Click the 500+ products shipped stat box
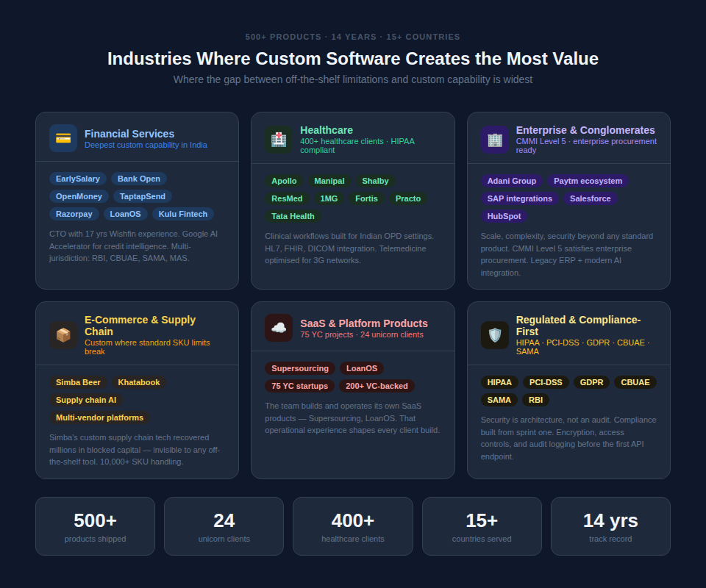 click(95, 526)
